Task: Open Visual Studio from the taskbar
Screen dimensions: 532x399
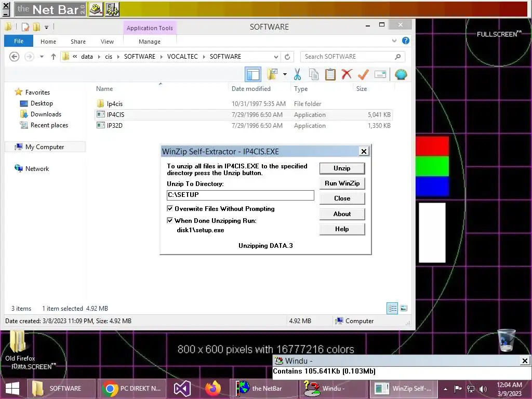Action: click(x=182, y=389)
